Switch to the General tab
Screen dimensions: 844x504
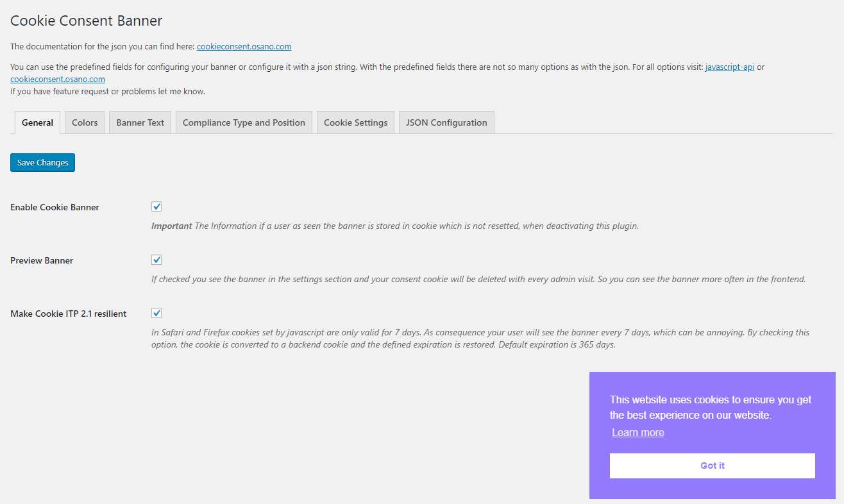(x=37, y=122)
